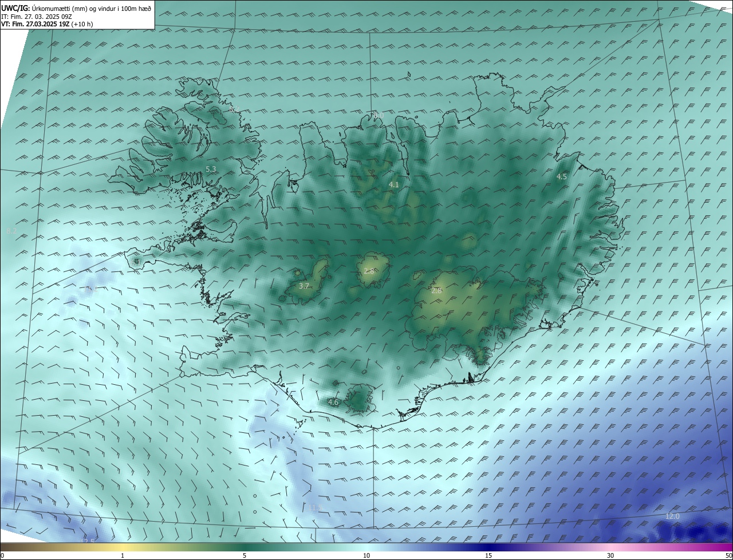This screenshot has width=733, height=560.
Task: Select the 4.1 precipitation value in north Iceland
Action: (393, 185)
